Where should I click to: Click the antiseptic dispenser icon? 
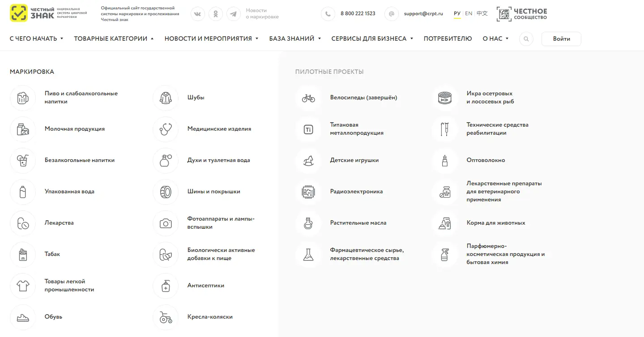(x=166, y=286)
